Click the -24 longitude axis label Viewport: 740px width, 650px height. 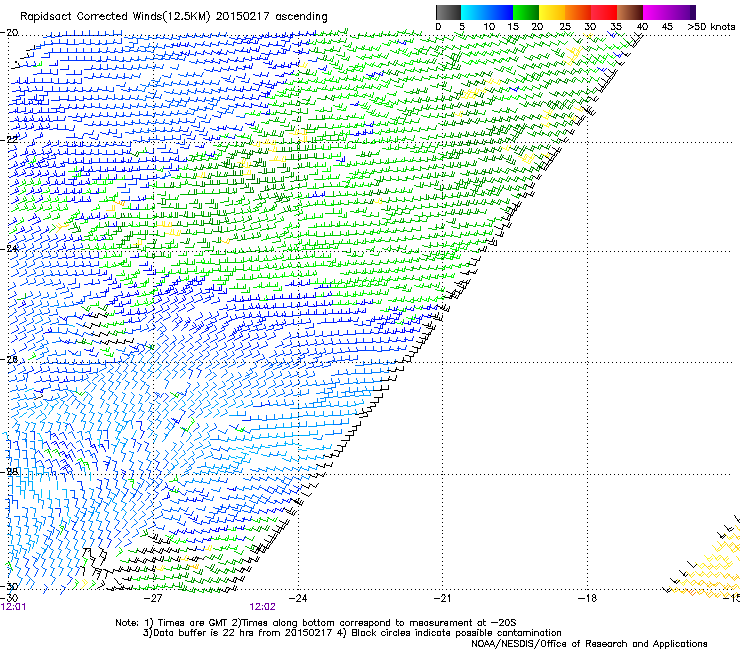(x=298, y=599)
